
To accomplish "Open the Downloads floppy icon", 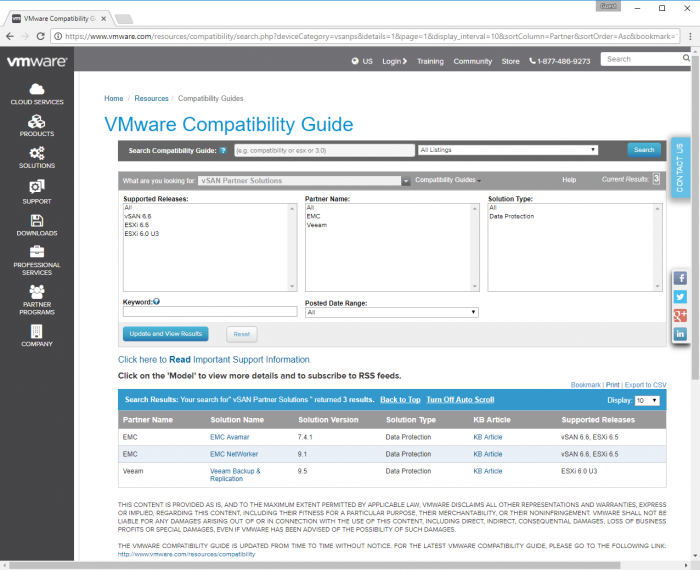I will 37,221.
